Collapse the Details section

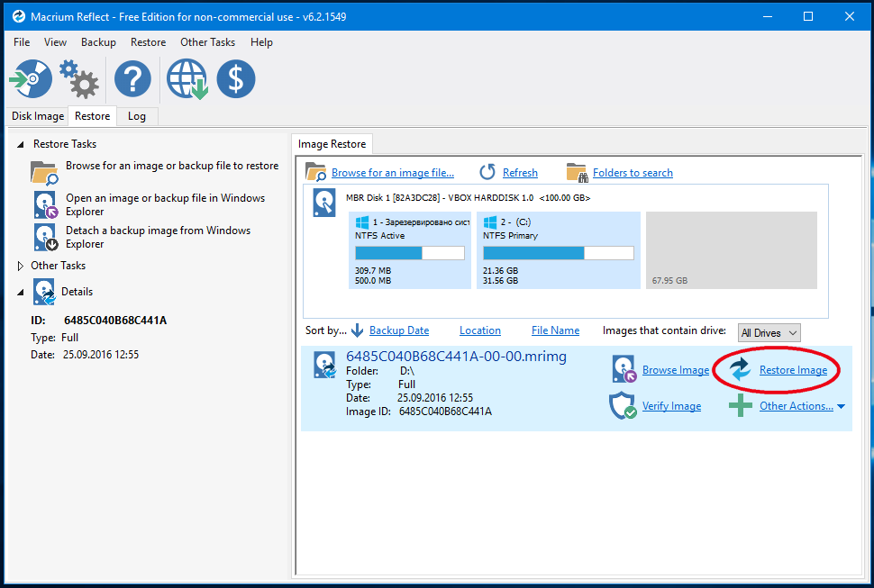pos(21,292)
